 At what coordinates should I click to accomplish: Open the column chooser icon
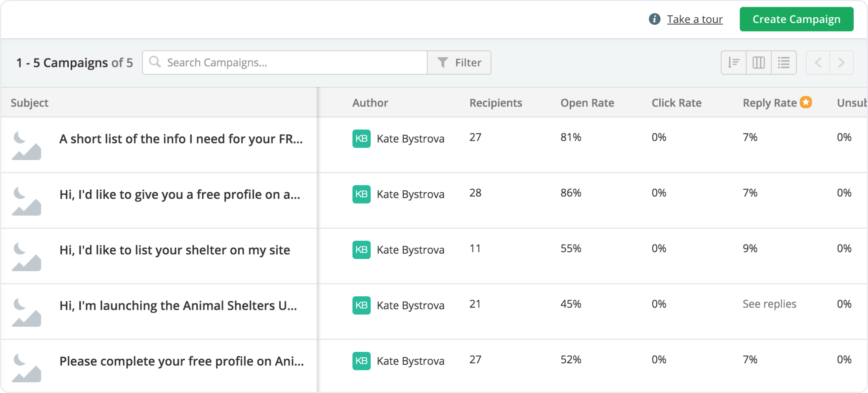tap(759, 62)
